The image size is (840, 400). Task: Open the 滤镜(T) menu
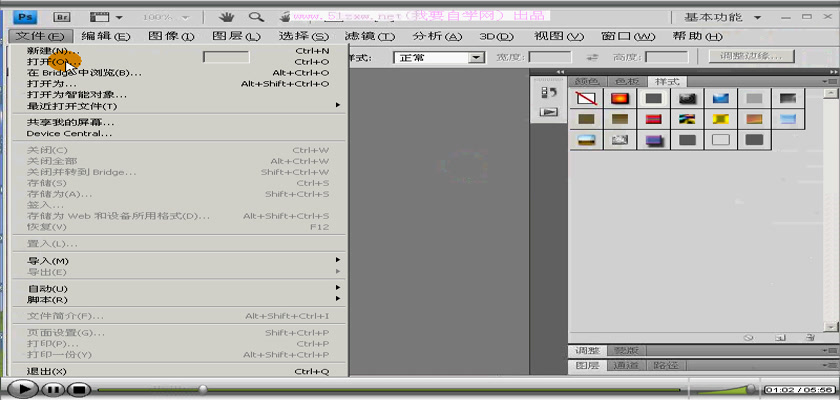tap(370, 37)
